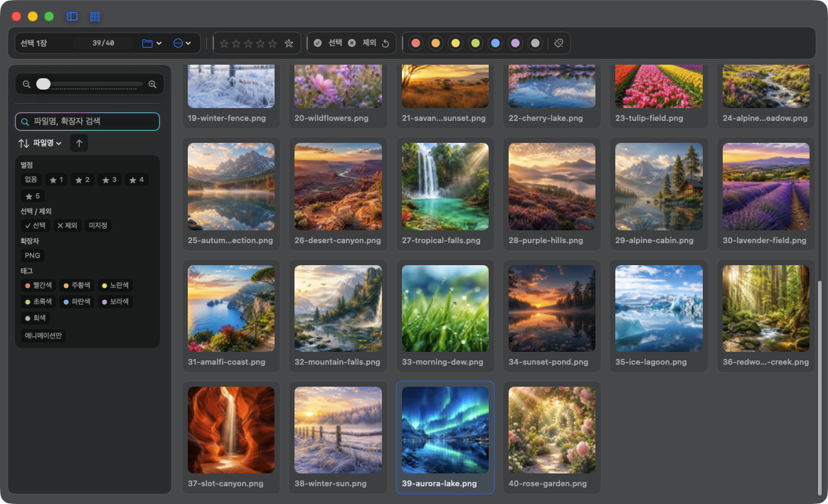Clear star rating with slashed star icon
Screen dimensions: 828x504
tap(289, 43)
